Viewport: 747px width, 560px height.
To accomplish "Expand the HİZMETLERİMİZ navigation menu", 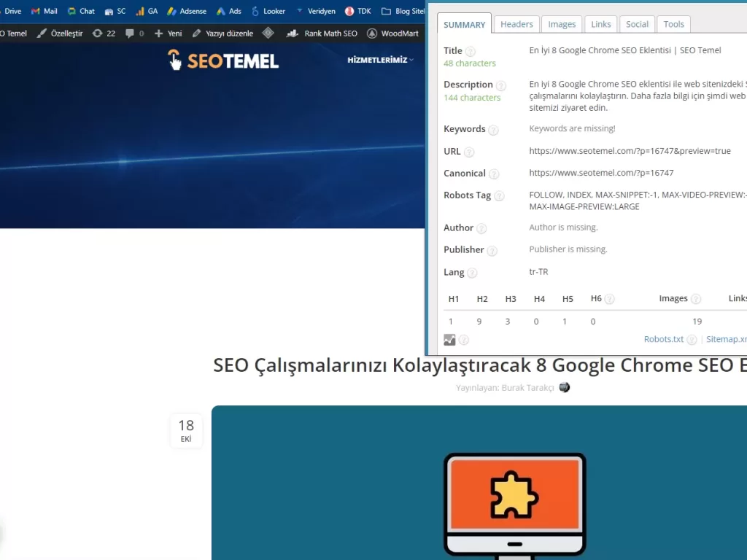I will pyautogui.click(x=380, y=60).
